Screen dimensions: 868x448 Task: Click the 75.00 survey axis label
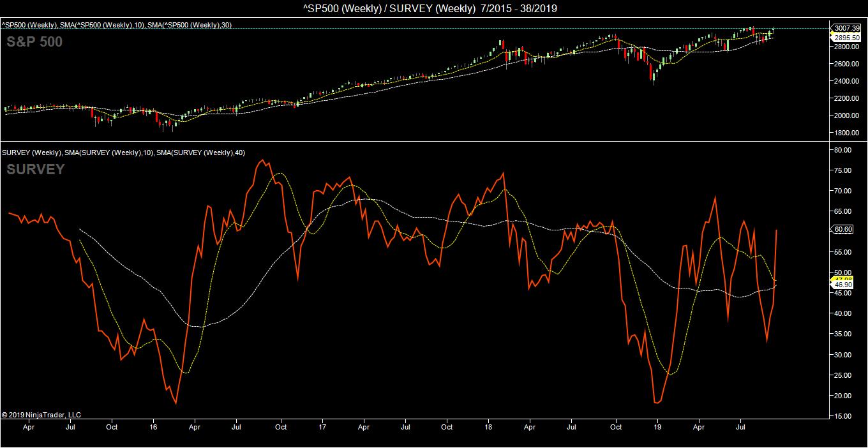843,170
